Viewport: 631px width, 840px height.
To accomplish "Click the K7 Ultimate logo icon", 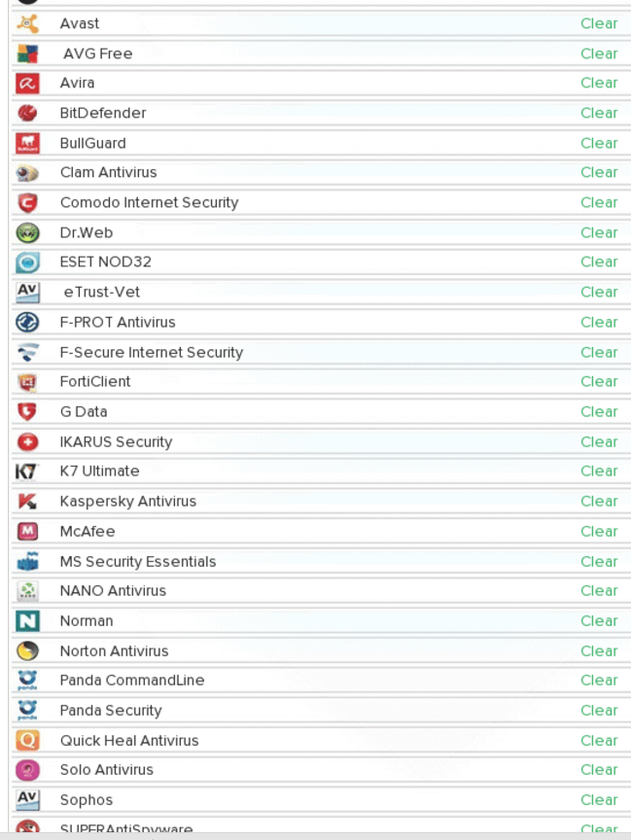I will (26, 472).
